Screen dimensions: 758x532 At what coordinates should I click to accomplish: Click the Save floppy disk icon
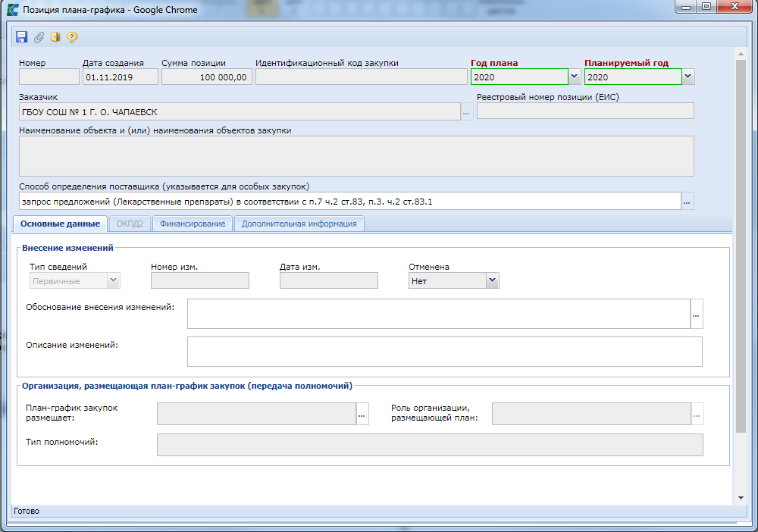pyautogui.click(x=21, y=37)
